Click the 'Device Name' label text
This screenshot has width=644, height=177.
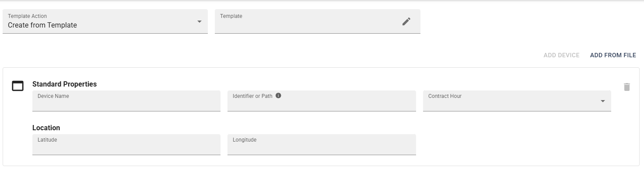coord(53,96)
